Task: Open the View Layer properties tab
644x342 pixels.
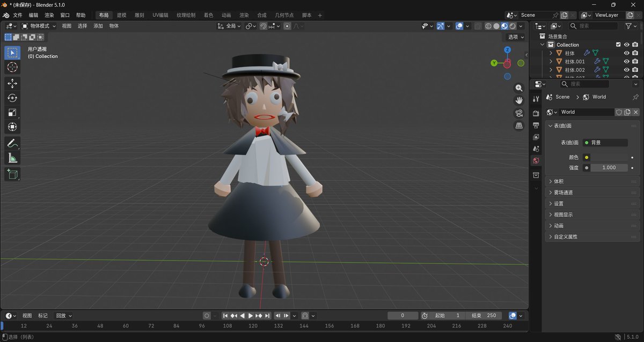Action: tap(536, 137)
